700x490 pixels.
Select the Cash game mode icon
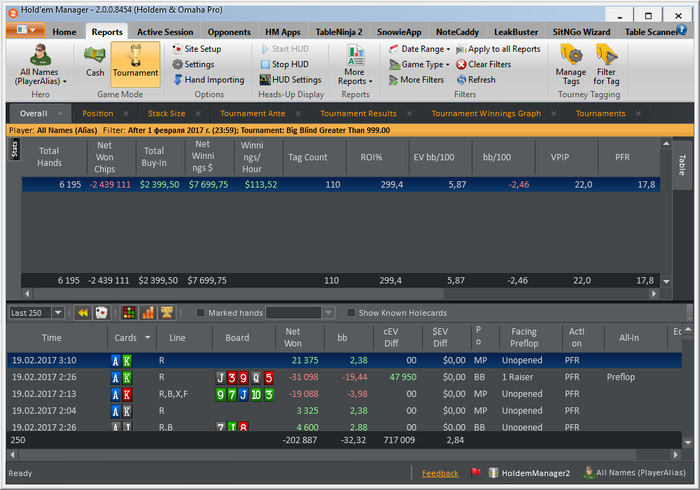(95, 62)
